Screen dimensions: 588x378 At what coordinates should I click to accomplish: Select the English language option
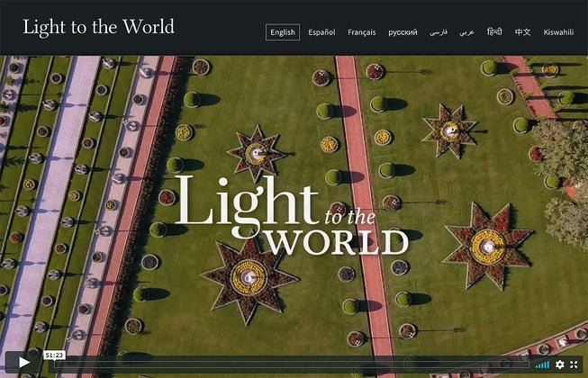point(283,32)
